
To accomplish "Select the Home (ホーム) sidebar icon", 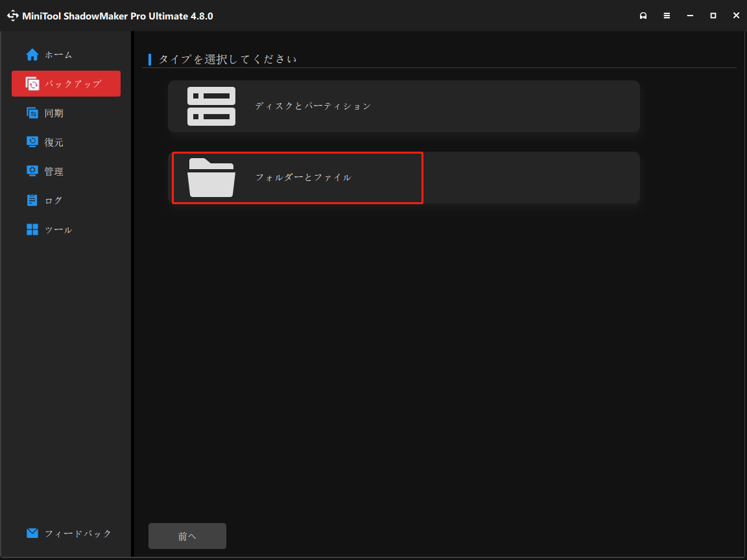I will point(32,54).
